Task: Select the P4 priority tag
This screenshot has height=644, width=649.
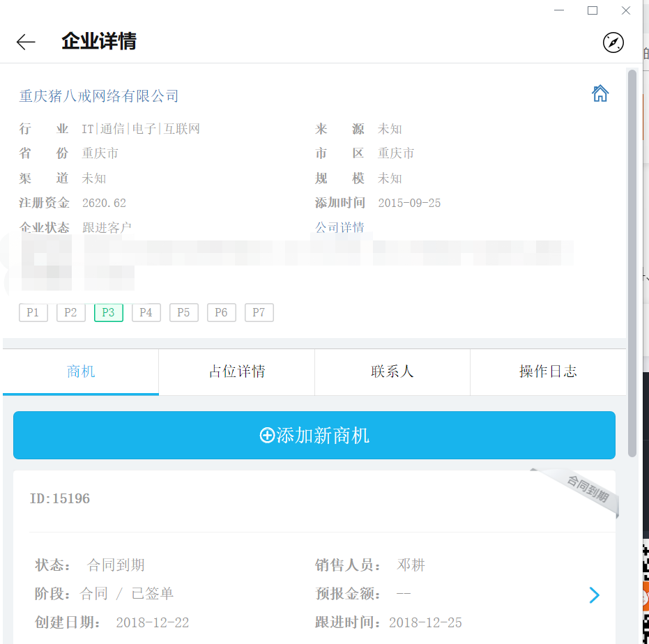Action: pyautogui.click(x=146, y=312)
